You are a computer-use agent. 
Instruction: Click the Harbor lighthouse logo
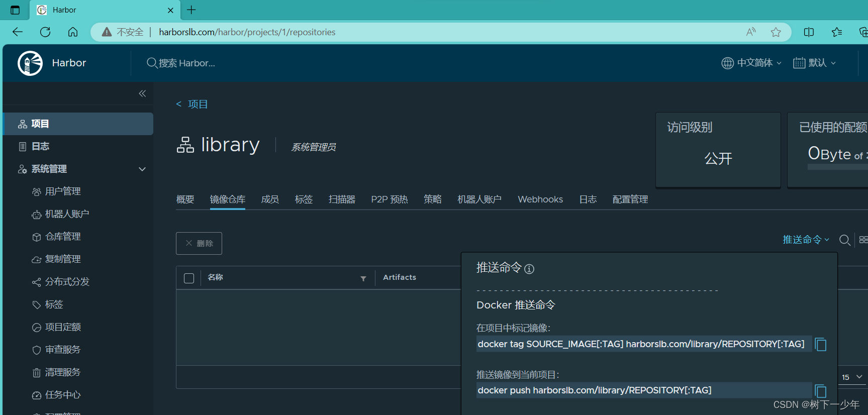pyautogui.click(x=30, y=63)
